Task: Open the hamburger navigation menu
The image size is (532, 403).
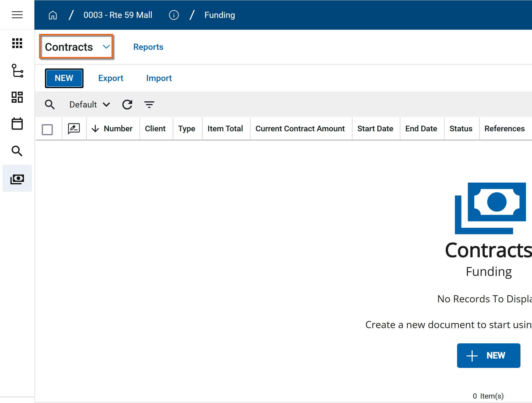Action: tap(17, 15)
